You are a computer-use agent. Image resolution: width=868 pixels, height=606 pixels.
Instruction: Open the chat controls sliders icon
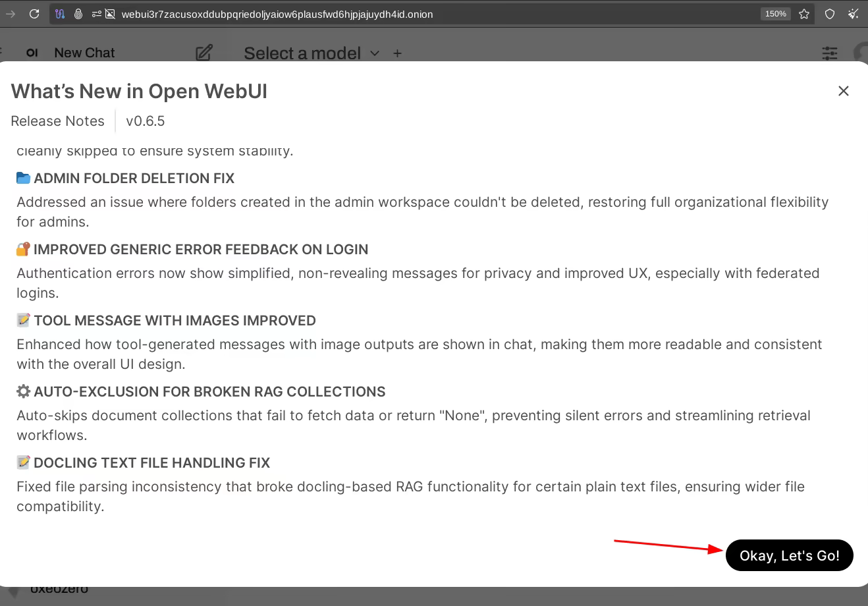(x=829, y=53)
